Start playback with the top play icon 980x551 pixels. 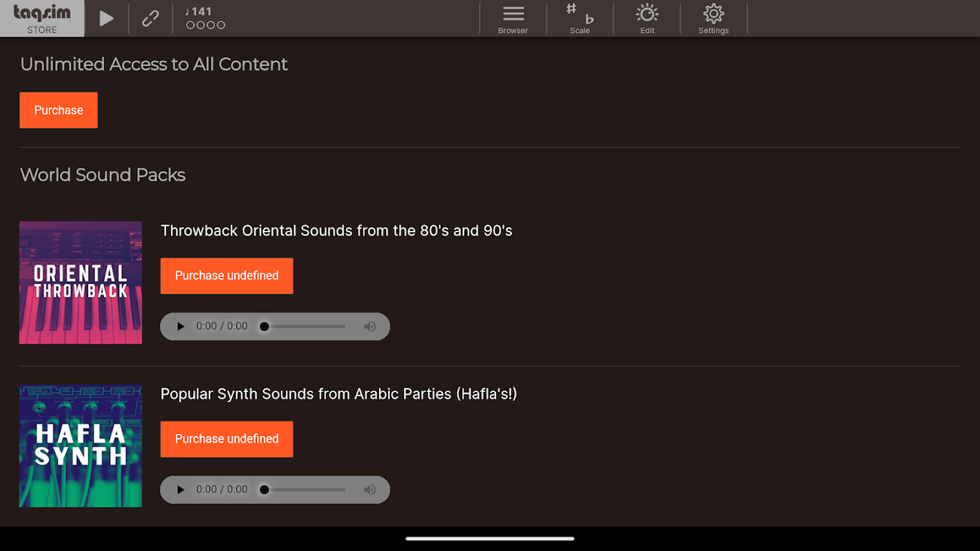pyautogui.click(x=106, y=19)
